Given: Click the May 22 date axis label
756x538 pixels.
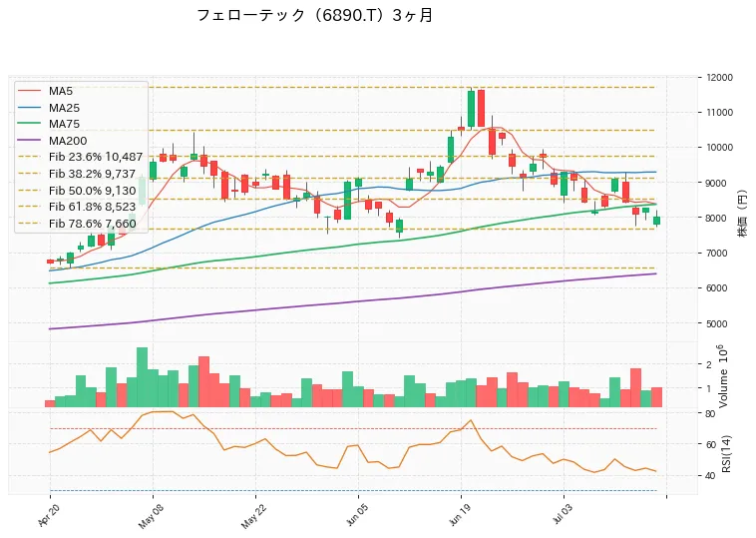Looking at the screenshot, I should point(252,516).
